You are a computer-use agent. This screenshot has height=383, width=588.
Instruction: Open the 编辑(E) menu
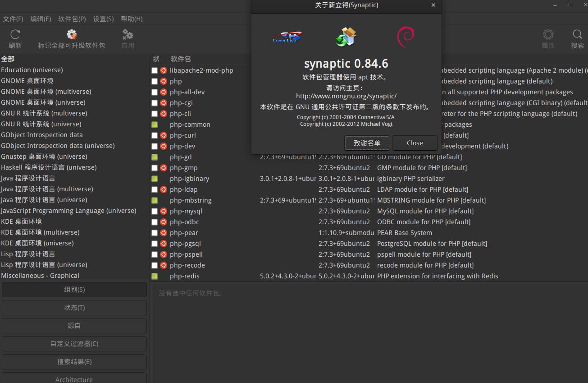click(x=41, y=19)
